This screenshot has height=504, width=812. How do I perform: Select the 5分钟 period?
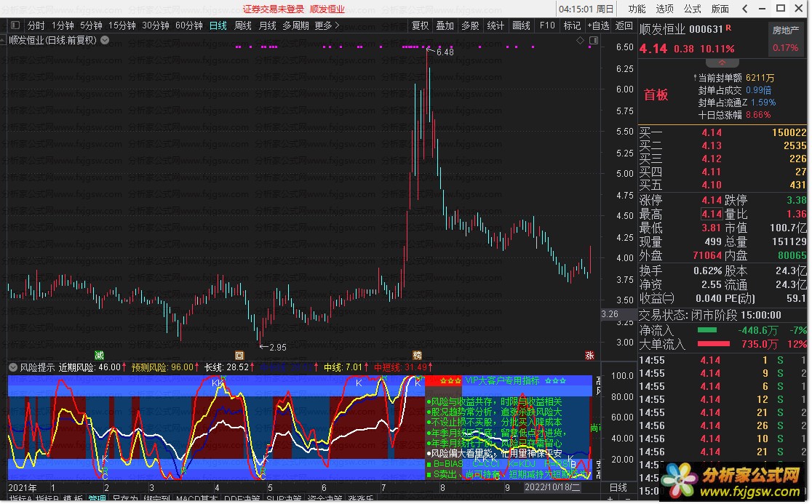click(91, 25)
